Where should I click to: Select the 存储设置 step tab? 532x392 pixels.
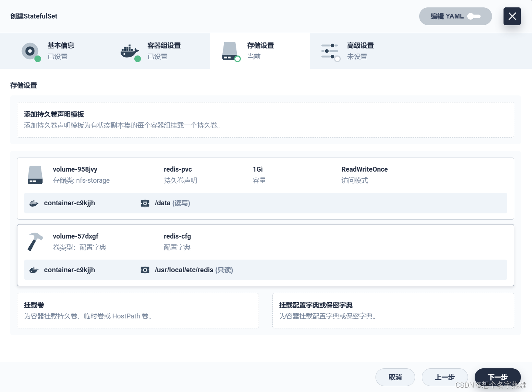coord(260,51)
